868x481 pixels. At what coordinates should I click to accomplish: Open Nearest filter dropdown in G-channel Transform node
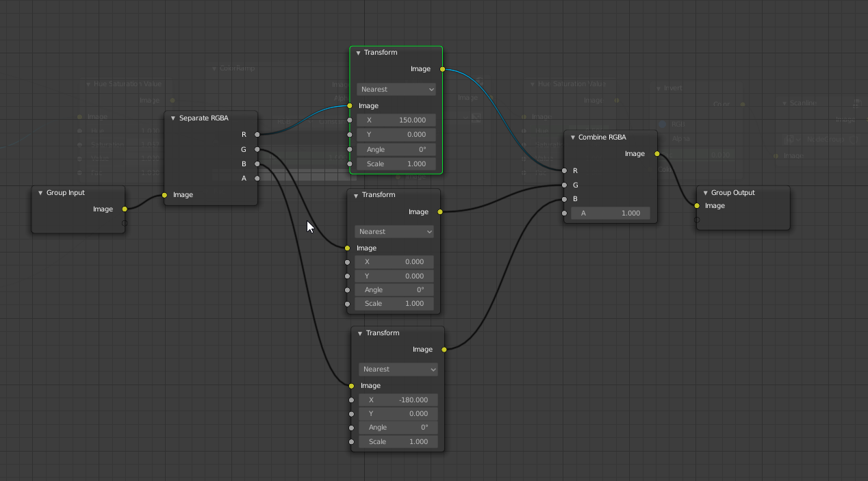tap(394, 231)
